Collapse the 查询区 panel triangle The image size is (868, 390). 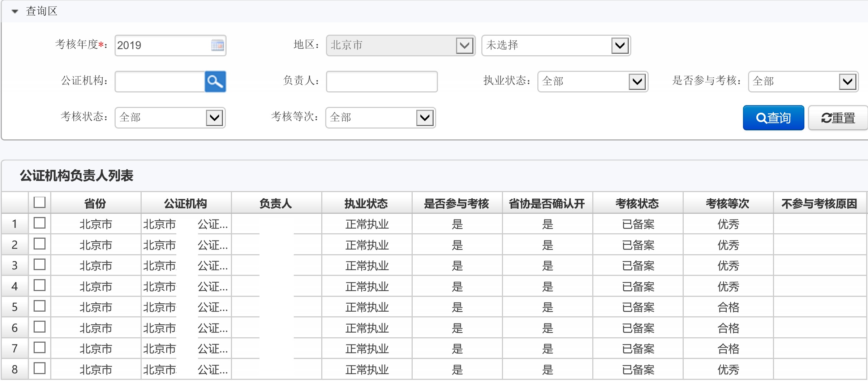(15, 12)
